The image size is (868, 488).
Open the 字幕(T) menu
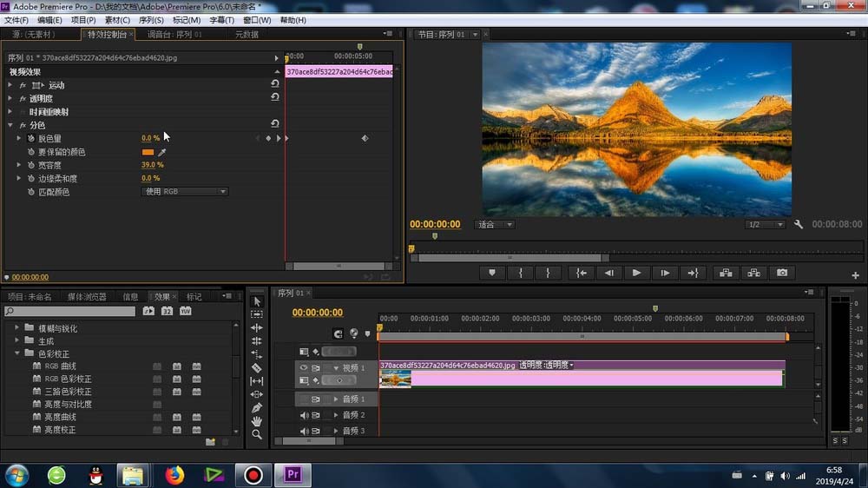[x=221, y=20]
